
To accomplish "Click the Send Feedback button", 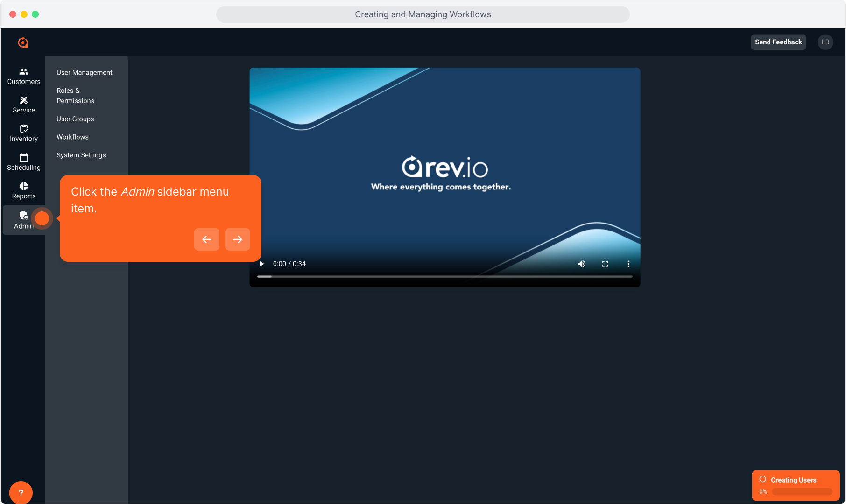I will 778,42.
